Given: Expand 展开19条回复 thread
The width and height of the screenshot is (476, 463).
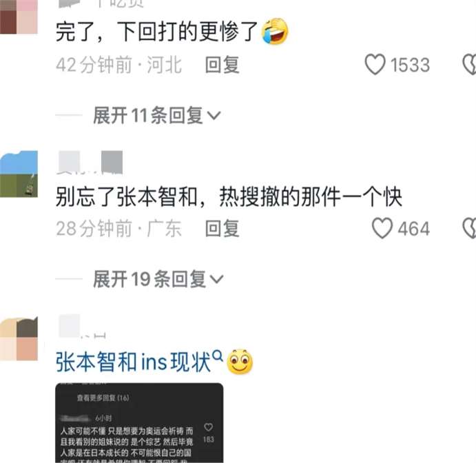Looking at the screenshot, I should (x=158, y=279).
